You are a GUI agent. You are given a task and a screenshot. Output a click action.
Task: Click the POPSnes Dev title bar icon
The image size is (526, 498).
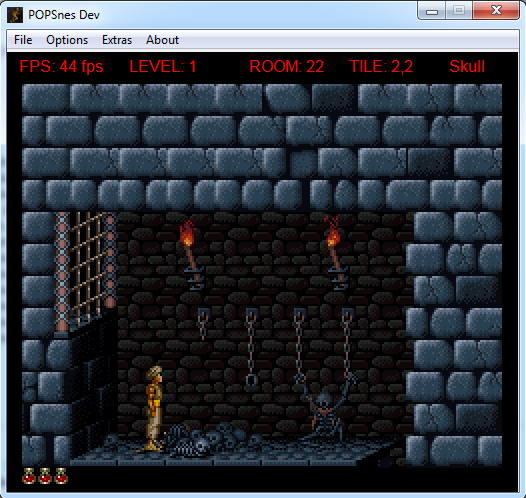pos(15,15)
